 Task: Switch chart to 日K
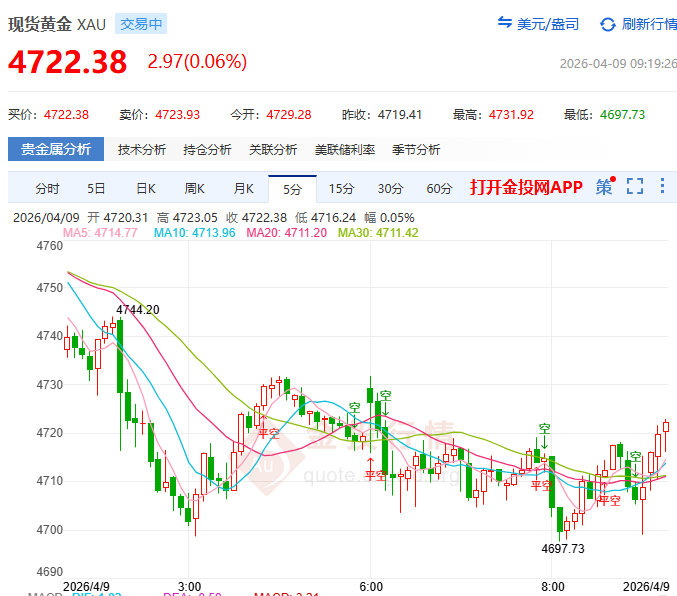(146, 189)
